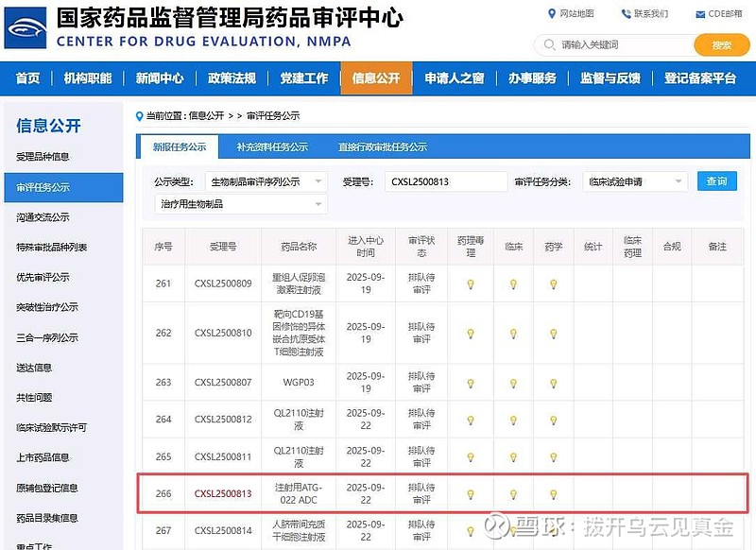Click 临床 lightbulb for row 262
This screenshot has height=550, width=756.
pyautogui.click(x=513, y=334)
